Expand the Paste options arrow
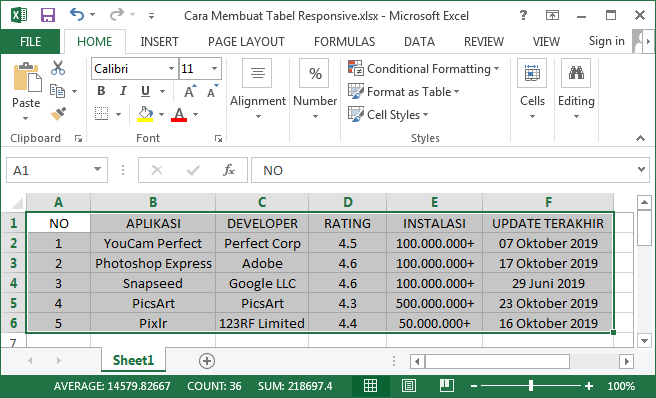 (26, 118)
